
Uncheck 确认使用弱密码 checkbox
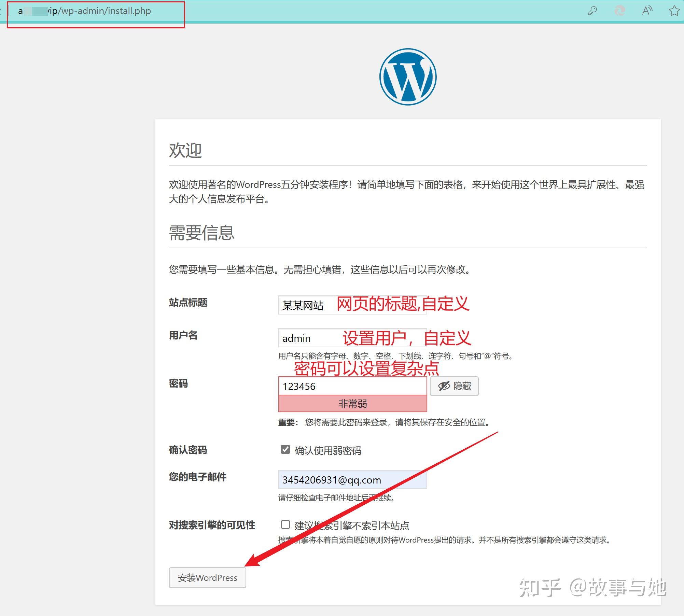click(285, 449)
